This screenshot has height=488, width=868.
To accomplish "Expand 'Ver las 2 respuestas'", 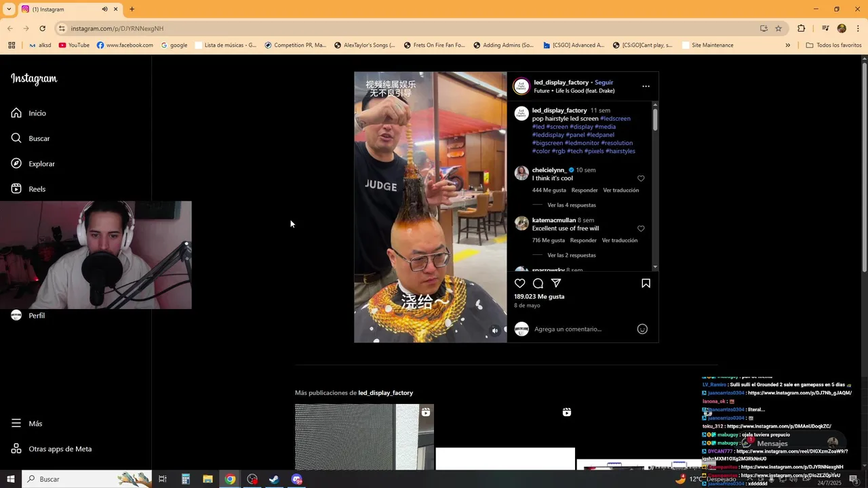I will (x=572, y=255).
